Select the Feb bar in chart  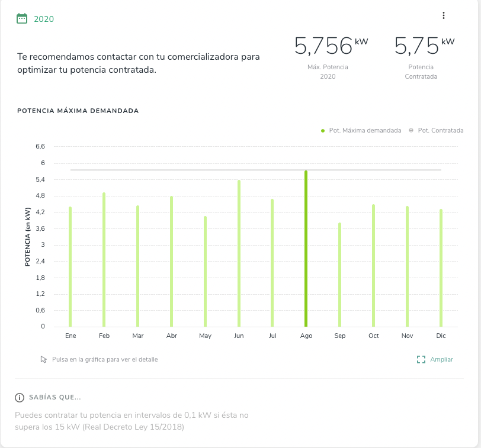point(104,260)
